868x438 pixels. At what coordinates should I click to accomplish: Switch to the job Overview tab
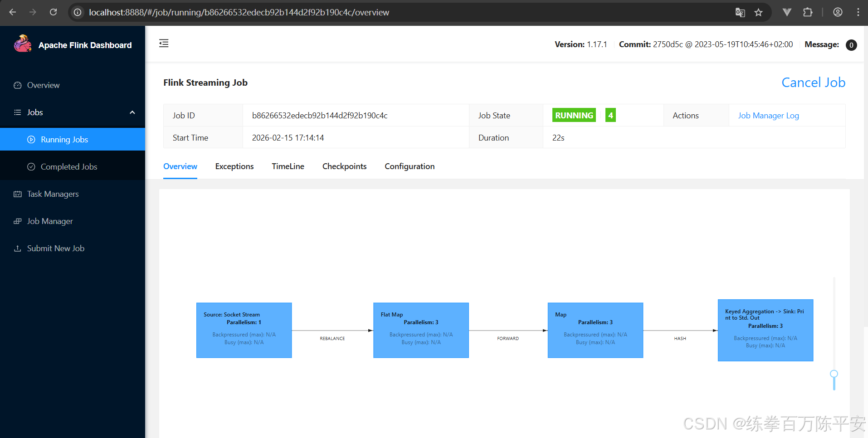[180, 166]
